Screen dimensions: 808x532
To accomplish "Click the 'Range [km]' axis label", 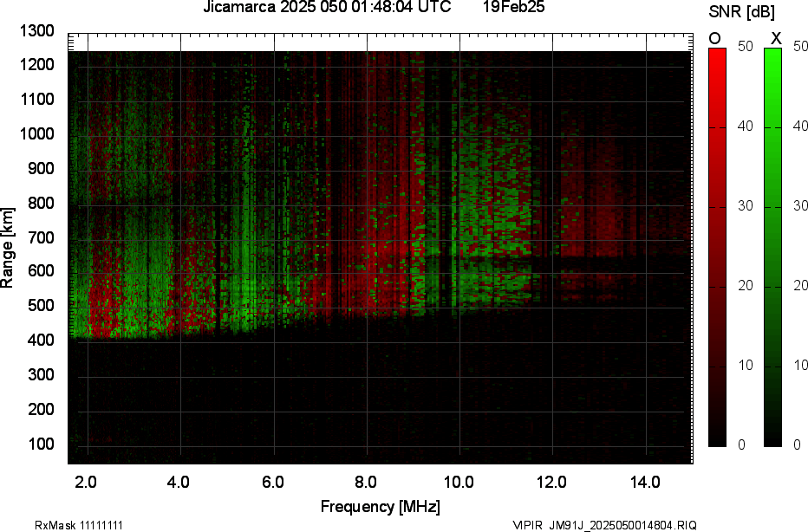I will pos(7,248).
